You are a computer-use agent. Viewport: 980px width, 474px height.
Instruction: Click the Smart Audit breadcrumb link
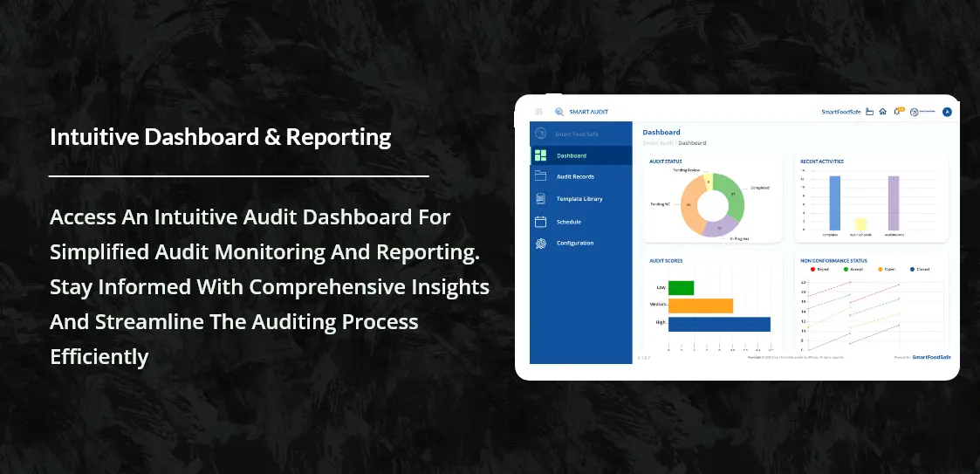click(x=657, y=143)
